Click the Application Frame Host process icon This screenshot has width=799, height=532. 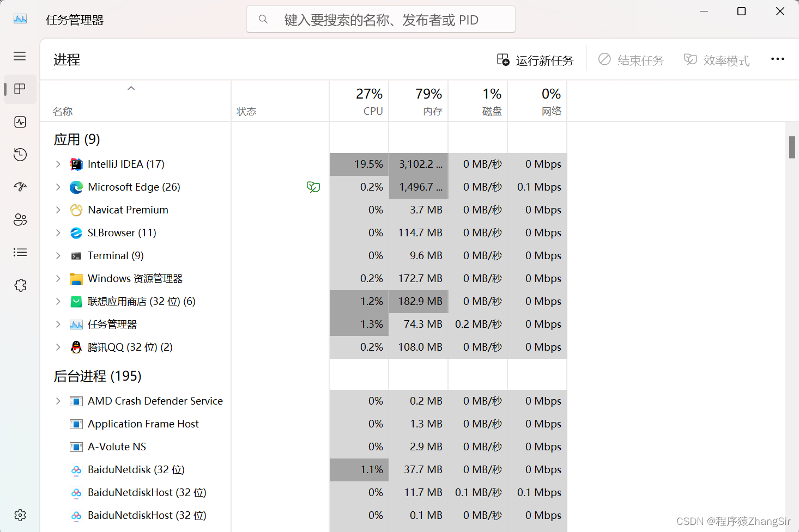(x=76, y=424)
